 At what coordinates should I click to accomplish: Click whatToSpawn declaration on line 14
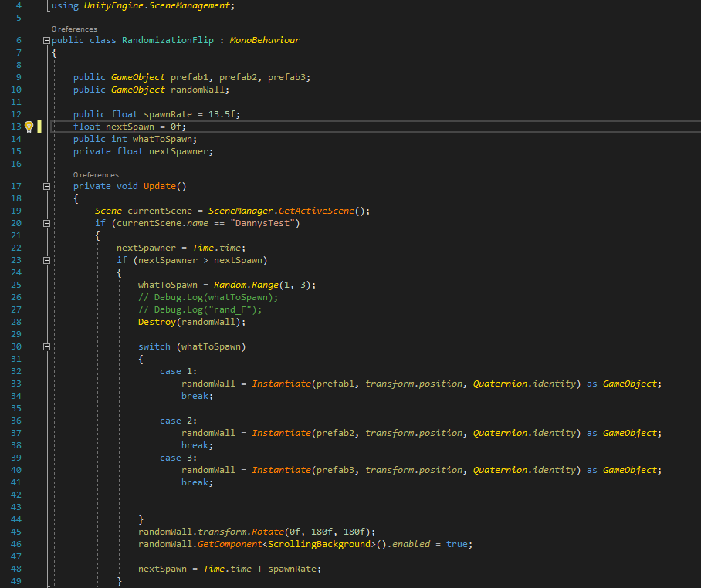click(x=162, y=139)
